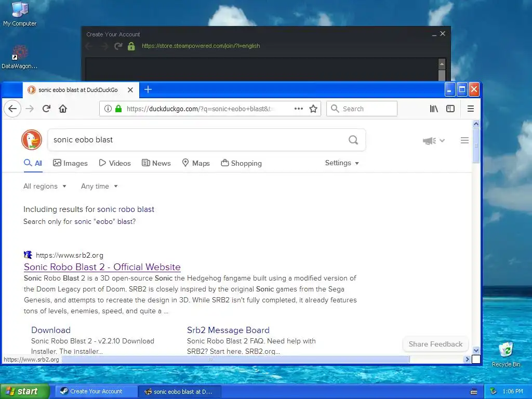Select DataWagon desktop shortcut
Viewport: 532px width, 399px height.
[19, 57]
